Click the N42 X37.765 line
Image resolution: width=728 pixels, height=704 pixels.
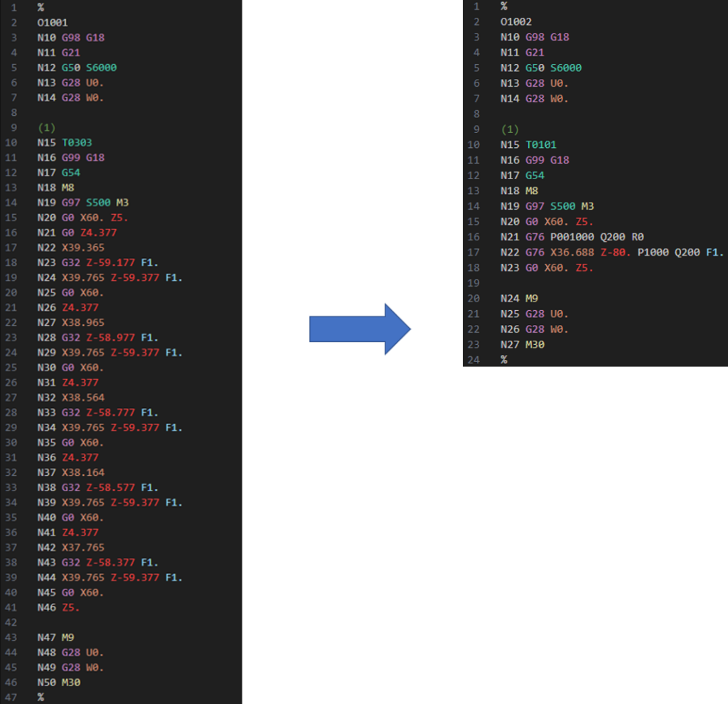(x=70, y=548)
